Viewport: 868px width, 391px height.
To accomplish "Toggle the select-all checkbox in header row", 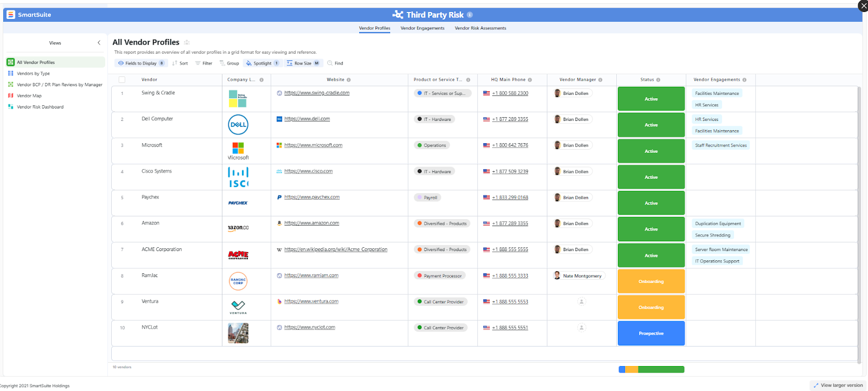I will click(122, 80).
